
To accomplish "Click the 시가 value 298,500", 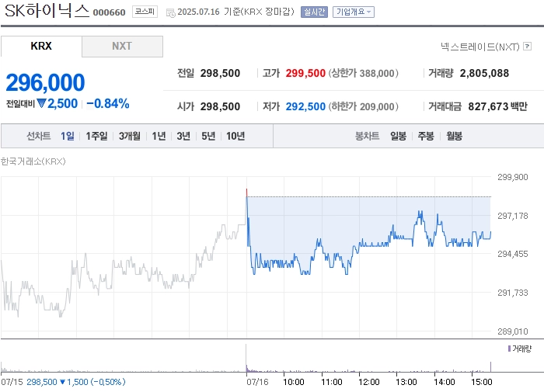I will tap(220, 106).
